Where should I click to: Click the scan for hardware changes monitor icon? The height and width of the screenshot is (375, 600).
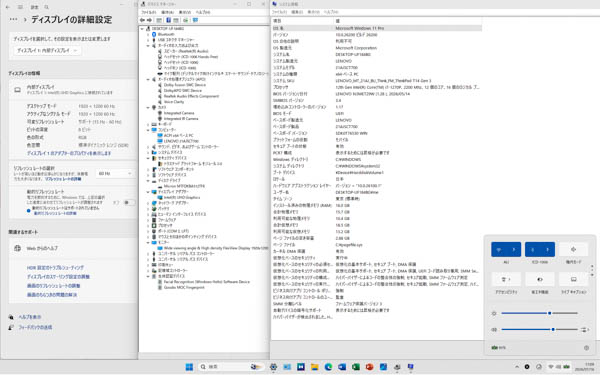195,20
